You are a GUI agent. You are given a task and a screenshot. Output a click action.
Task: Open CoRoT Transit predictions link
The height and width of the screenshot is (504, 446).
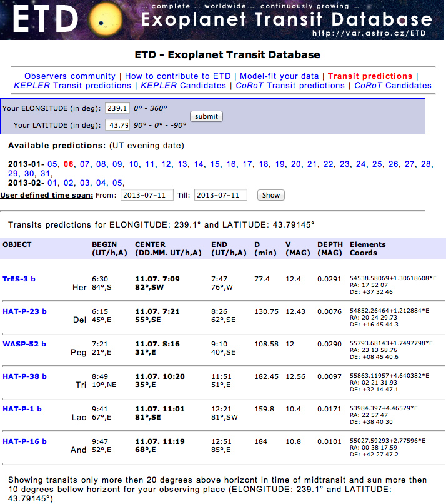tap(290, 85)
